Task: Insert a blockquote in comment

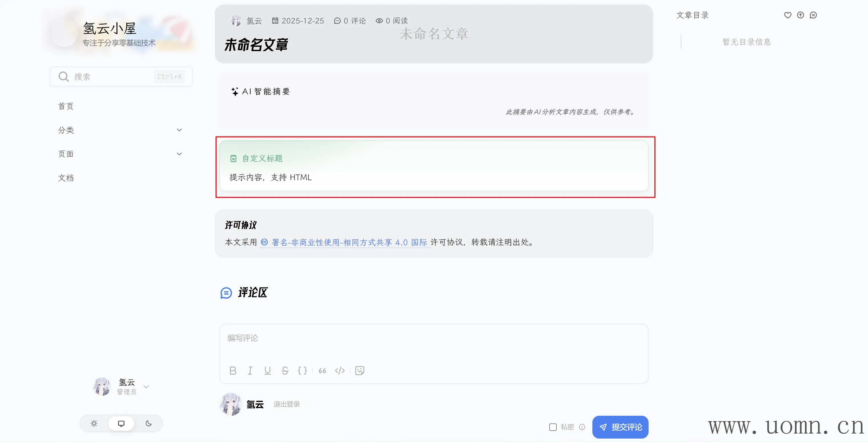Action: 322,371
